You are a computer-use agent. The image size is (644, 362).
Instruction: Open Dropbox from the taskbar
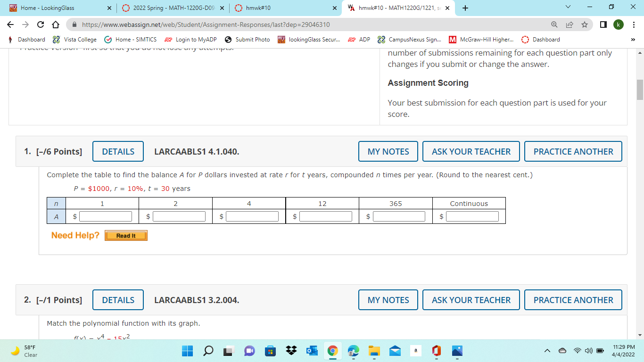[x=291, y=351]
